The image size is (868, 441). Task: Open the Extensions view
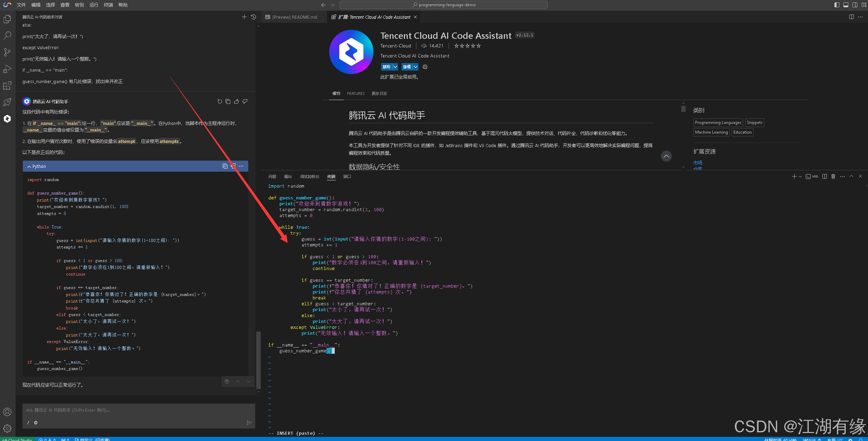pos(7,85)
